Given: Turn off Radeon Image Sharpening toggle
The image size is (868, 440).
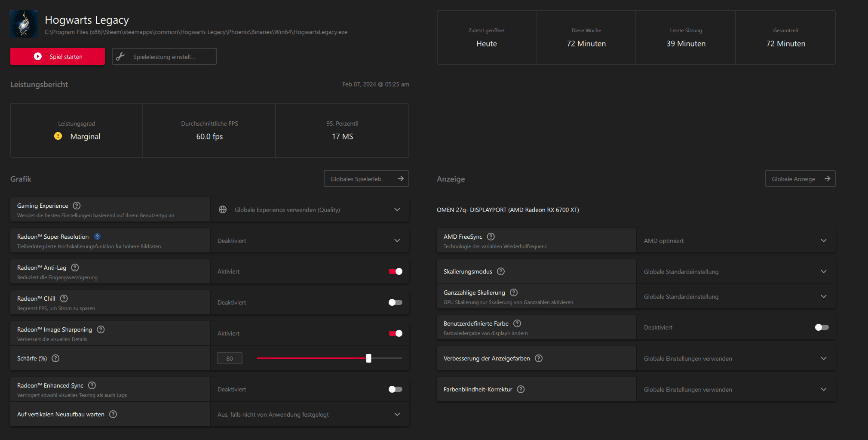Looking at the screenshot, I should click(396, 333).
